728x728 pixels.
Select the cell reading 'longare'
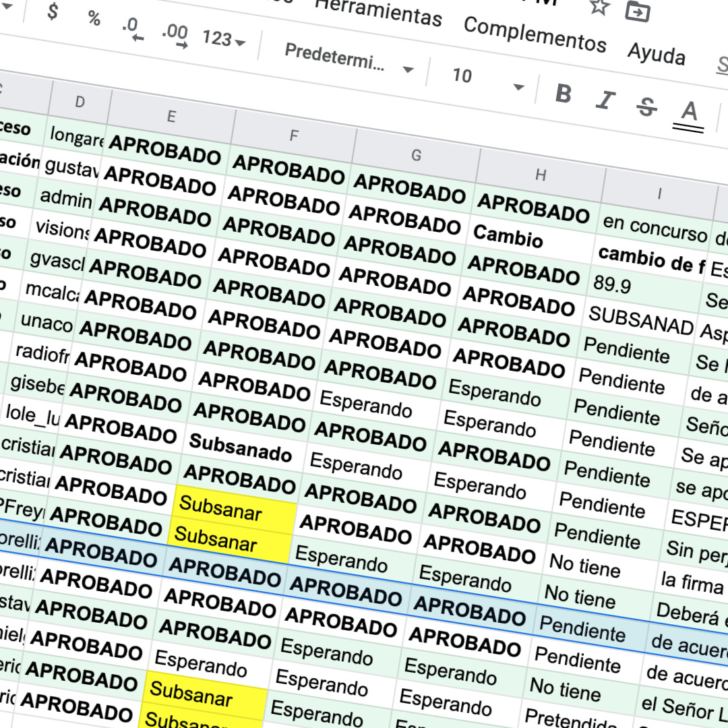76,136
